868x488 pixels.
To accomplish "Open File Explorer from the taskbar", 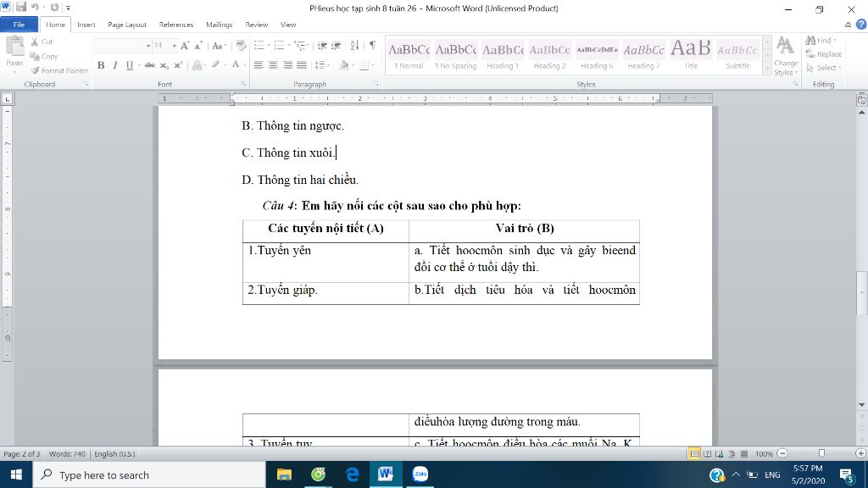I will point(285,474).
